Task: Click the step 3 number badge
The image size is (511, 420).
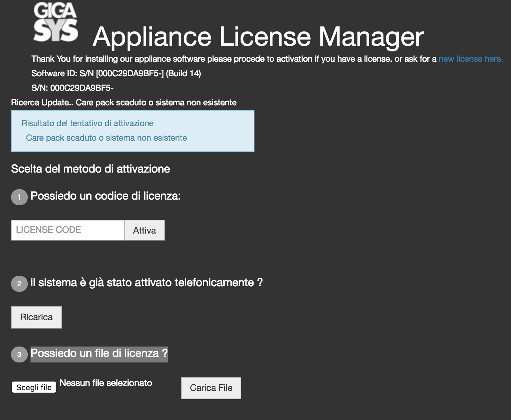Action: click(x=19, y=355)
